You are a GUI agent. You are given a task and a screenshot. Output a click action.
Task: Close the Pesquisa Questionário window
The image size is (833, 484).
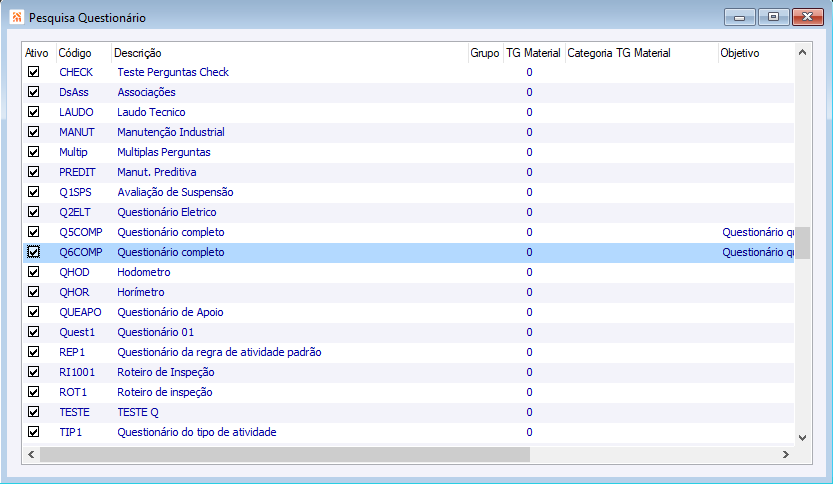(x=808, y=17)
